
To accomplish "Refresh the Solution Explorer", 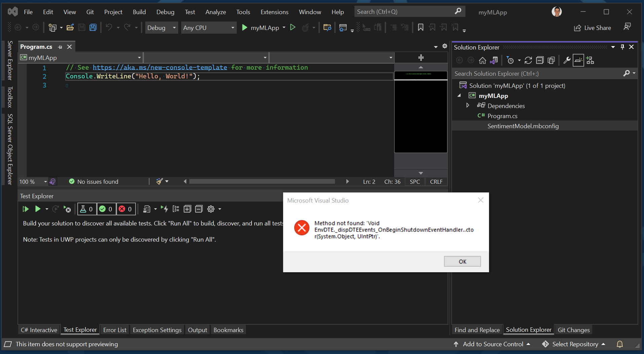I will point(528,60).
